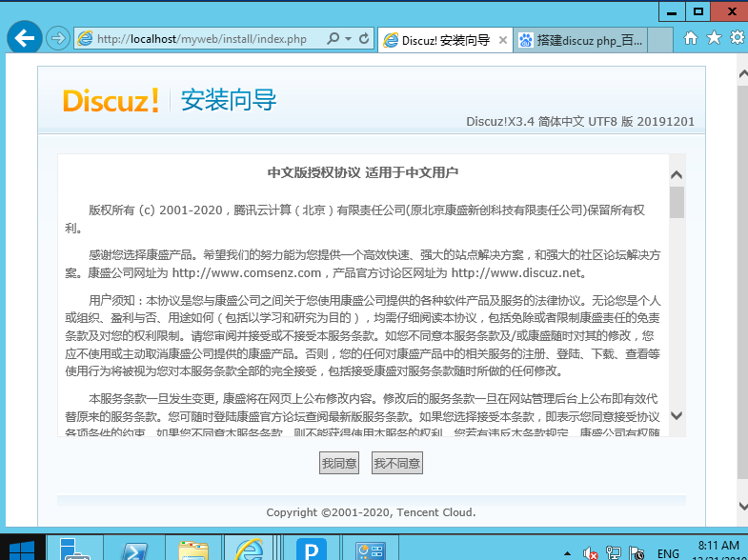This screenshot has height=560, width=748.
Task: Open the address bar dropdown arrow
Action: (x=349, y=39)
